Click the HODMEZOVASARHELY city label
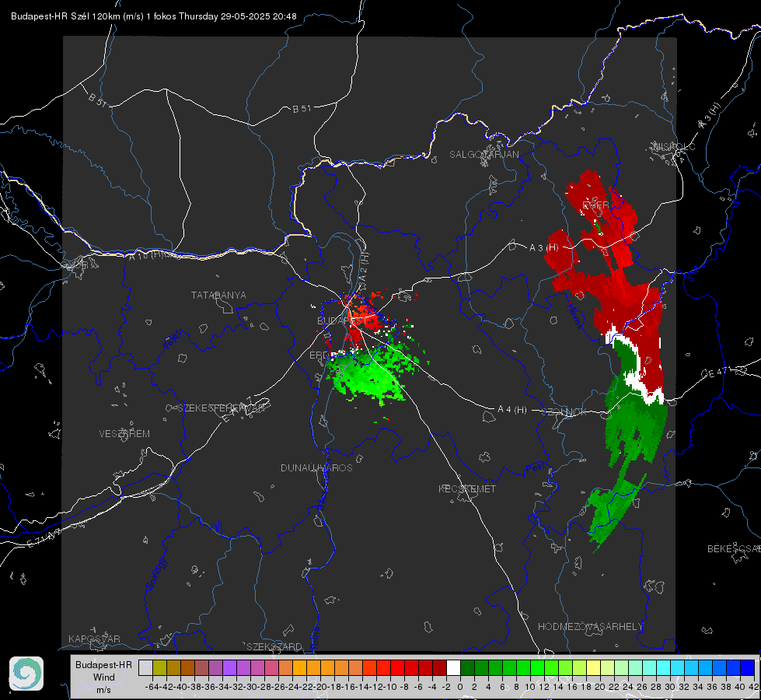 590,627
